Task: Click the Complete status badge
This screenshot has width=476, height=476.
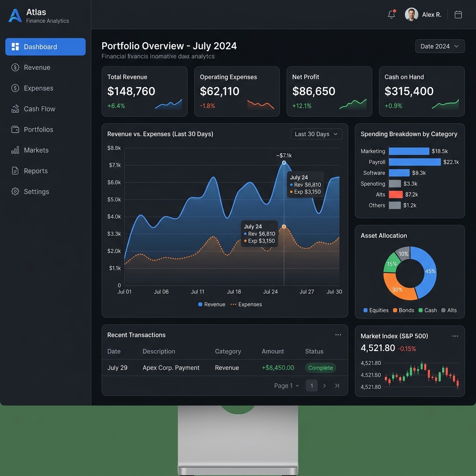Action: (320, 368)
